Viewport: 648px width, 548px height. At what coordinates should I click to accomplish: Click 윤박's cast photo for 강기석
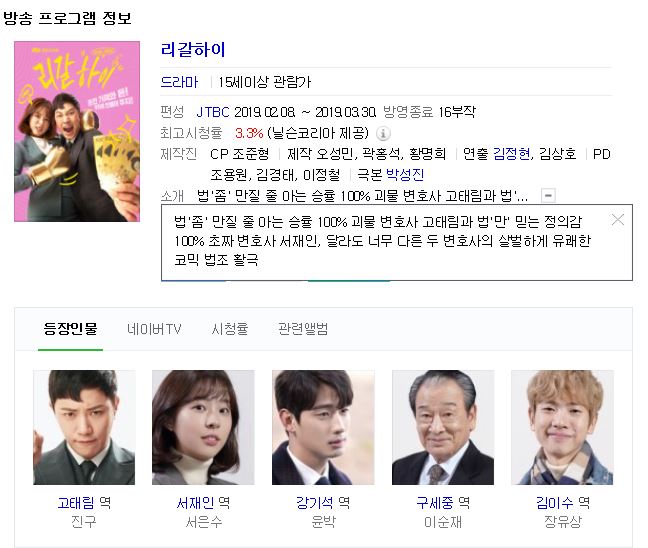[x=323, y=427]
